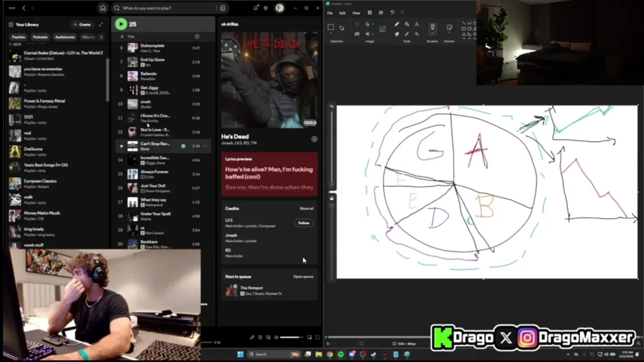The image size is (644, 362).
Task: Select rectangular selection tool in Paint
Action: coord(331,28)
